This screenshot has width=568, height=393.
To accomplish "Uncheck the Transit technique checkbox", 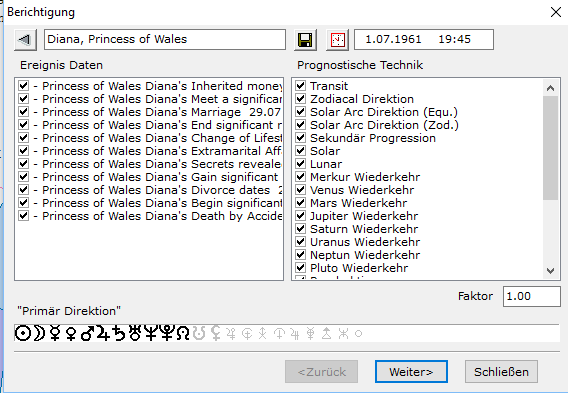I will [x=300, y=86].
